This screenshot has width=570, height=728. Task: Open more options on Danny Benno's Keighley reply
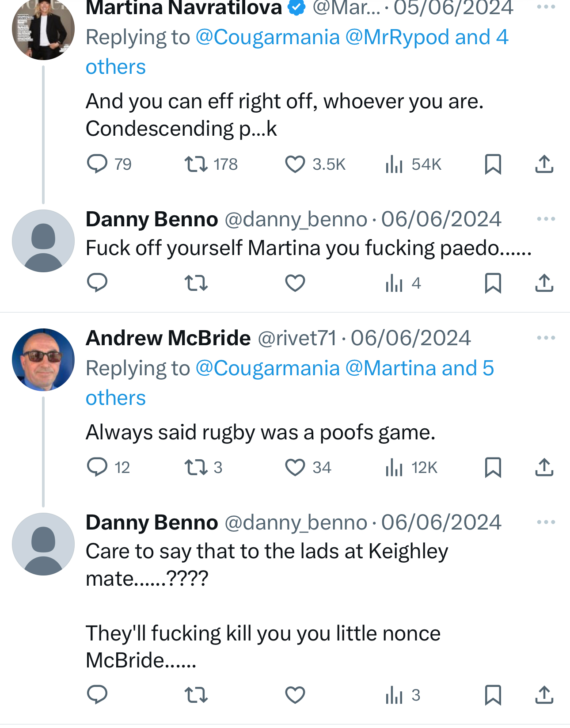pos(546,522)
